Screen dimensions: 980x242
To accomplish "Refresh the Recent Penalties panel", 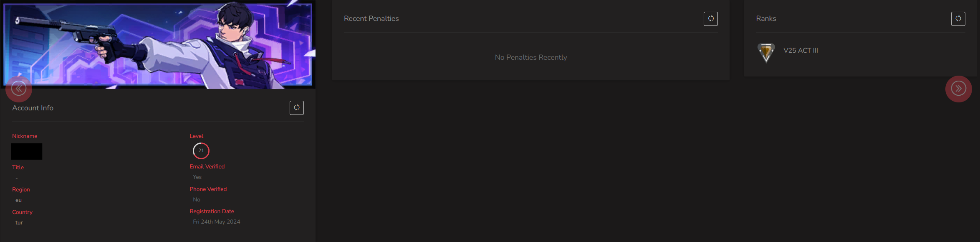I will click(x=711, y=18).
